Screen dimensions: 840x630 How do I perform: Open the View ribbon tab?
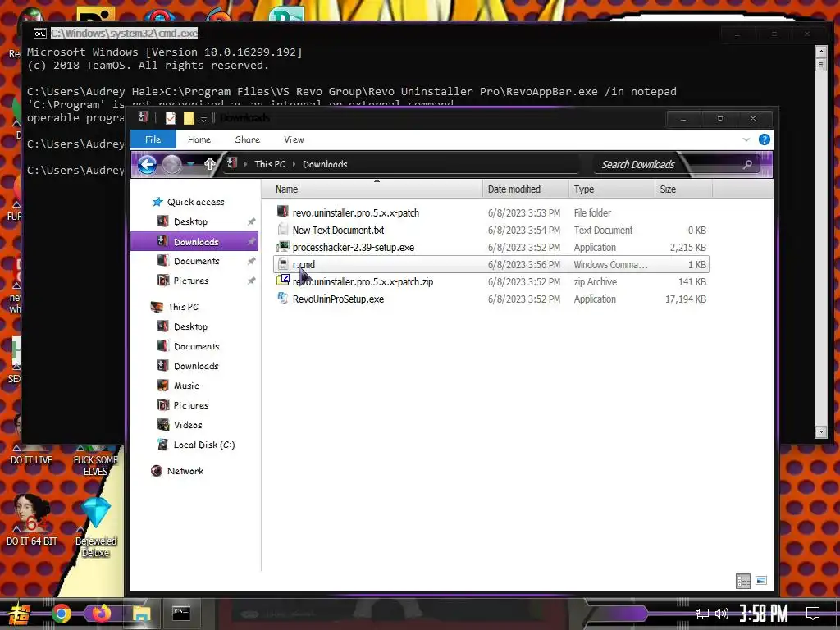pyautogui.click(x=294, y=139)
